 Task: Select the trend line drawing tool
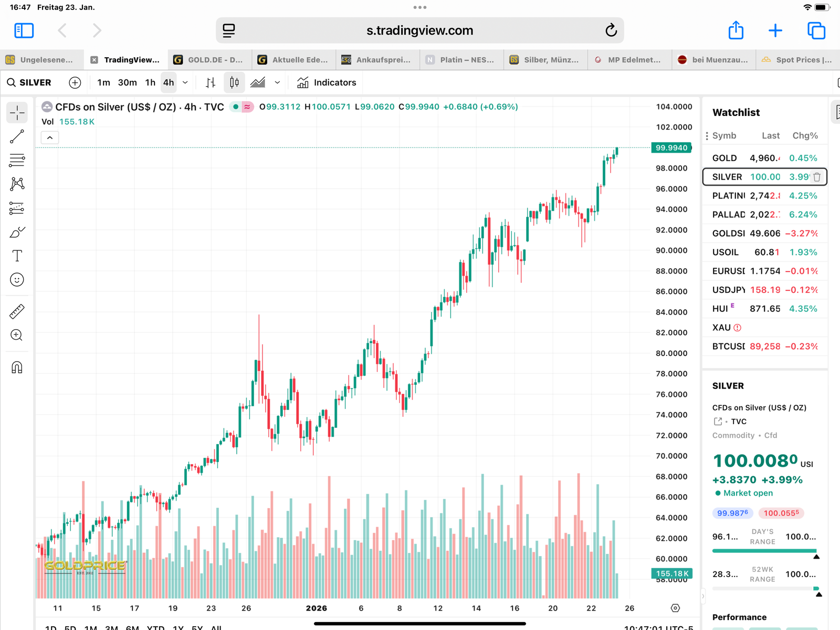pos(17,136)
